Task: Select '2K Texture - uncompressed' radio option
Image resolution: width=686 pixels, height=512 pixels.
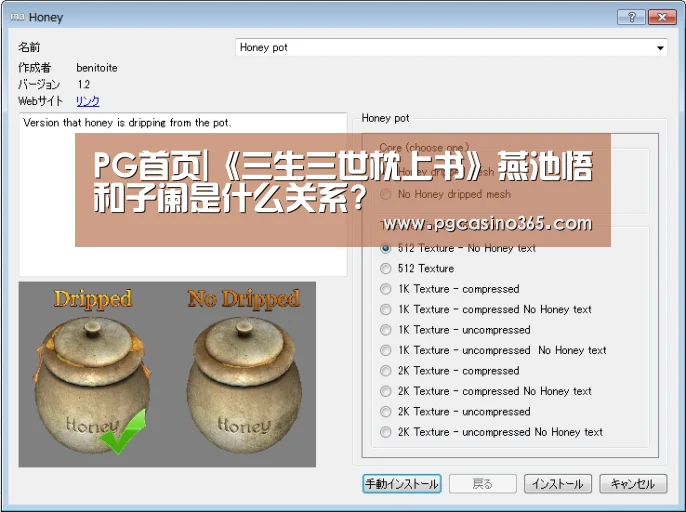Action: 385,411
